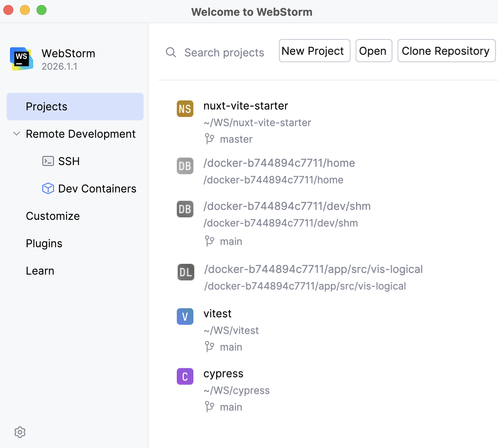Screen dimensions: 498x448
Task: Click the blue V vitest project icon
Action: pos(185,317)
